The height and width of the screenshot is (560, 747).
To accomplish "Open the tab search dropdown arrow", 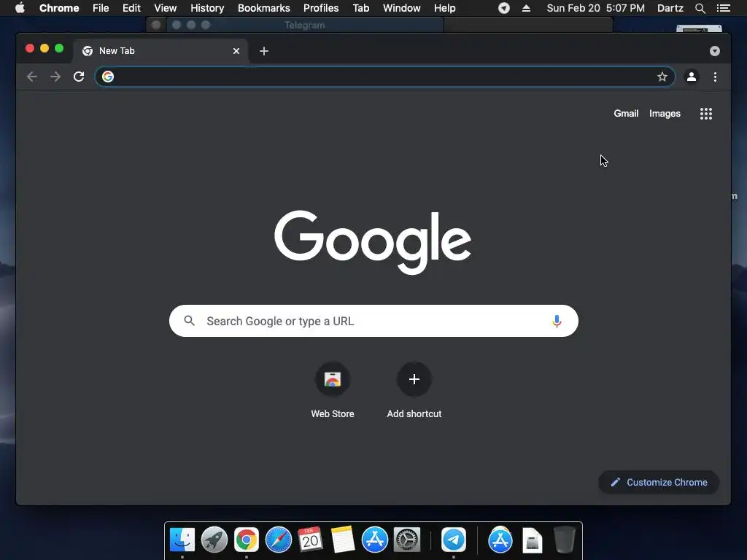I will [715, 51].
